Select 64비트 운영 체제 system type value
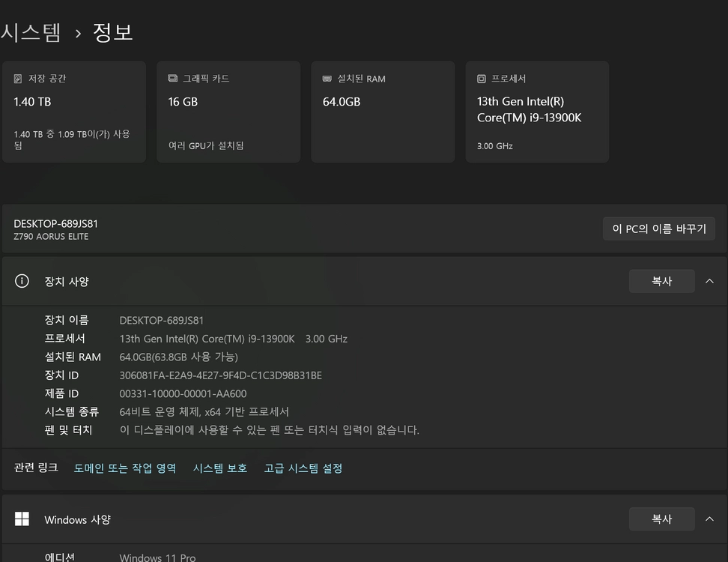 click(x=204, y=412)
